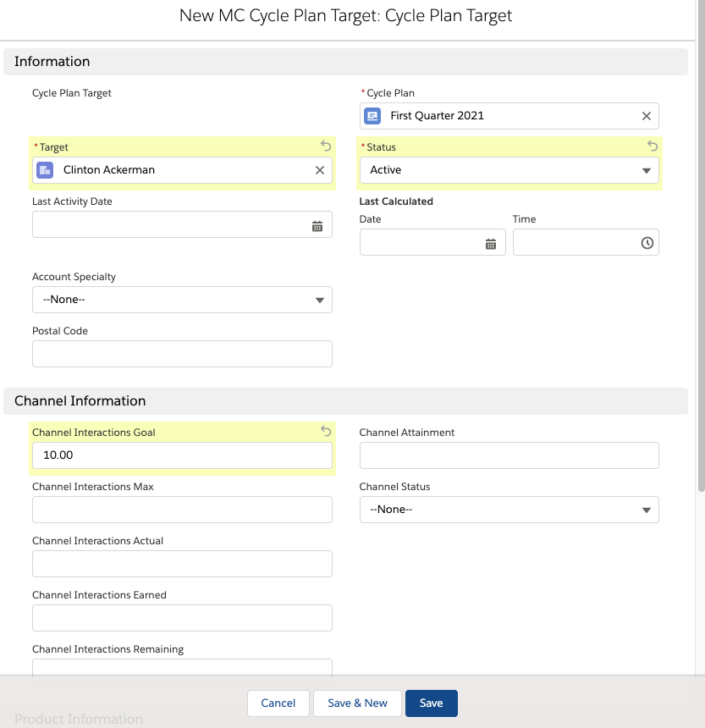The image size is (705, 728).
Task: Save the cycle plan target
Action: [x=431, y=703]
